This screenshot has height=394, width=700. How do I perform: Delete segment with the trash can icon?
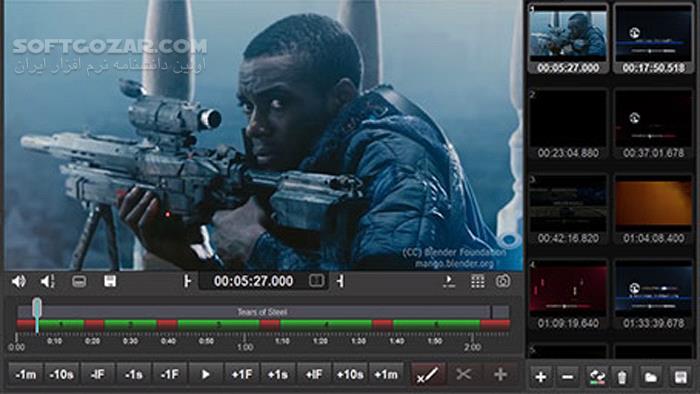(622, 377)
